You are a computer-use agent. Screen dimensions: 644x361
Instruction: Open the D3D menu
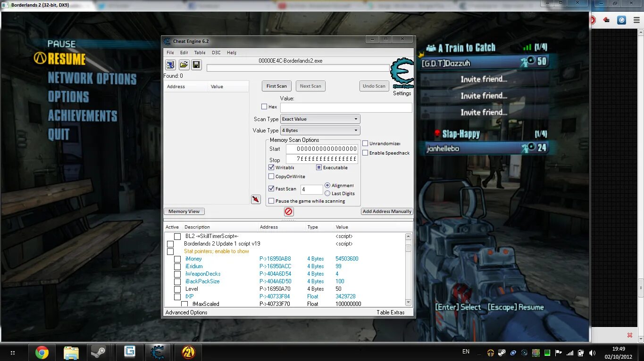pos(216,52)
